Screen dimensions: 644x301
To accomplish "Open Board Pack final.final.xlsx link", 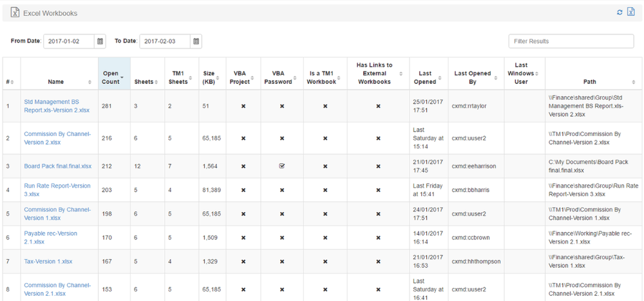I will [58, 166].
